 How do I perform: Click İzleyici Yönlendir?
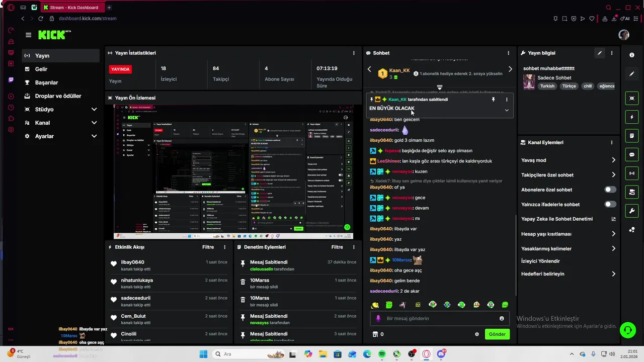click(x=540, y=261)
